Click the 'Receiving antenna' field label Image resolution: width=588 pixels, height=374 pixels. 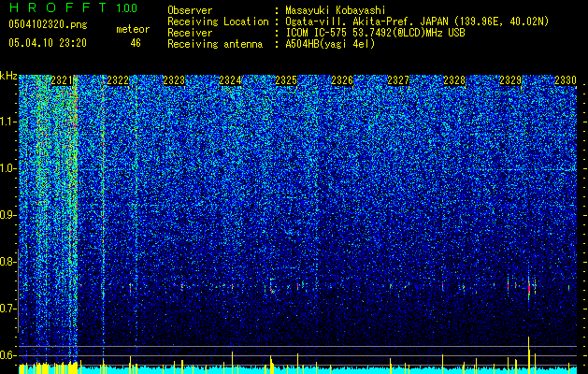pyautogui.click(x=215, y=44)
